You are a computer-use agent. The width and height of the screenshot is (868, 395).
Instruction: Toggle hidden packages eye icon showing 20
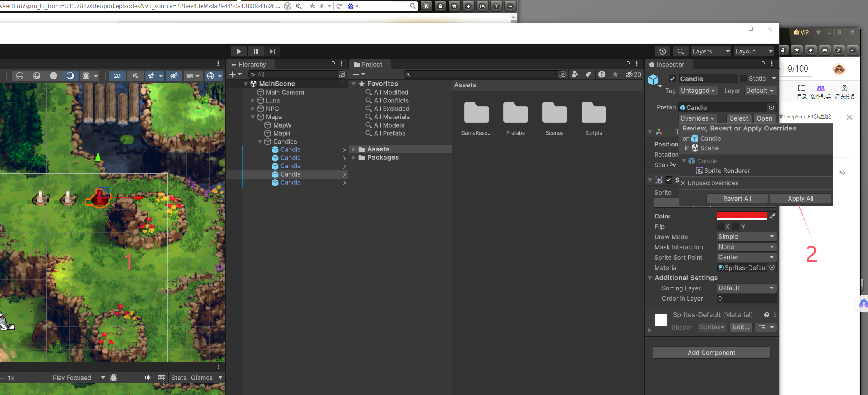click(x=633, y=74)
